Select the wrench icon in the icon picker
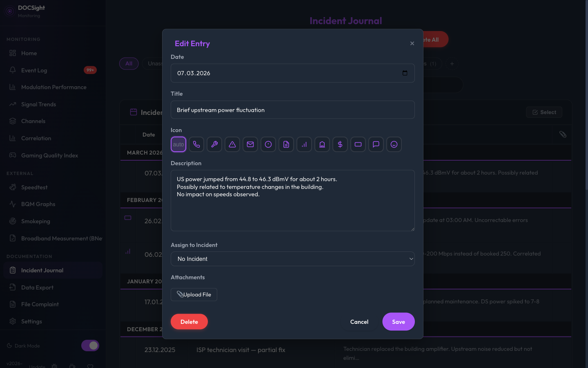The width and height of the screenshot is (588, 368). tap(214, 144)
